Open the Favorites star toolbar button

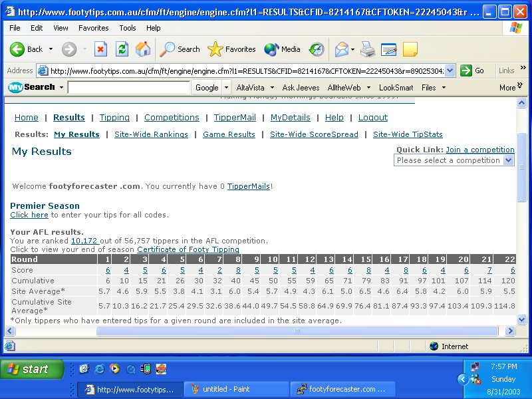pos(231,49)
